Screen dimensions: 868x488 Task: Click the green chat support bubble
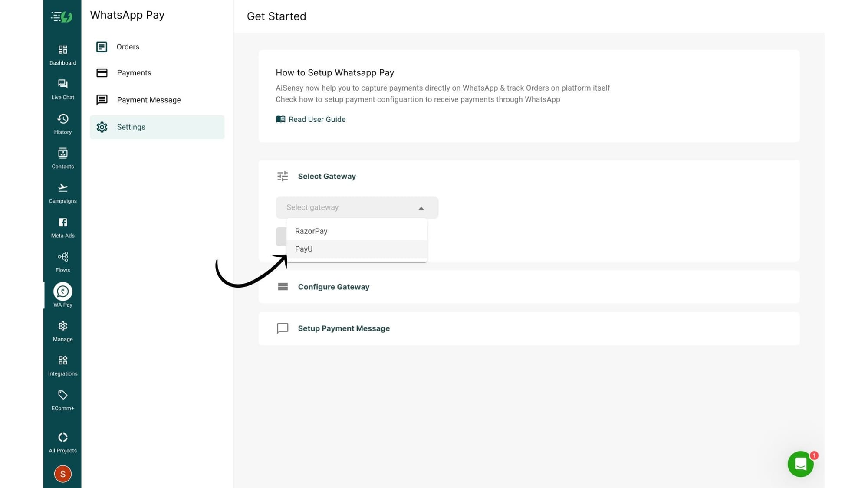(x=800, y=464)
